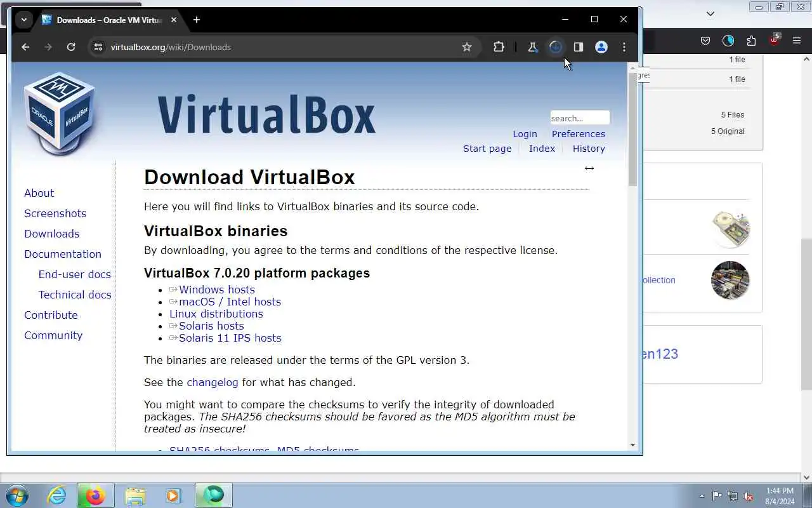Go back to the previous page in Chrome
Screen dimensions: 812x508
pos(25,47)
